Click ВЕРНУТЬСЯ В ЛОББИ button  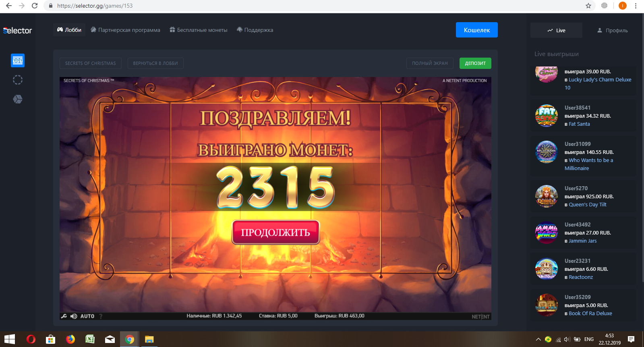click(155, 63)
